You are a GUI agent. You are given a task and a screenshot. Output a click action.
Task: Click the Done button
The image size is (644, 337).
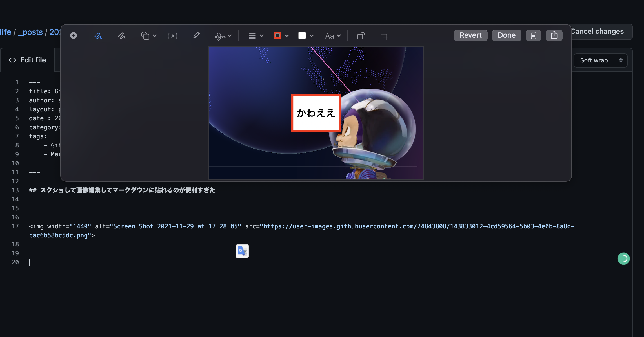pos(507,35)
